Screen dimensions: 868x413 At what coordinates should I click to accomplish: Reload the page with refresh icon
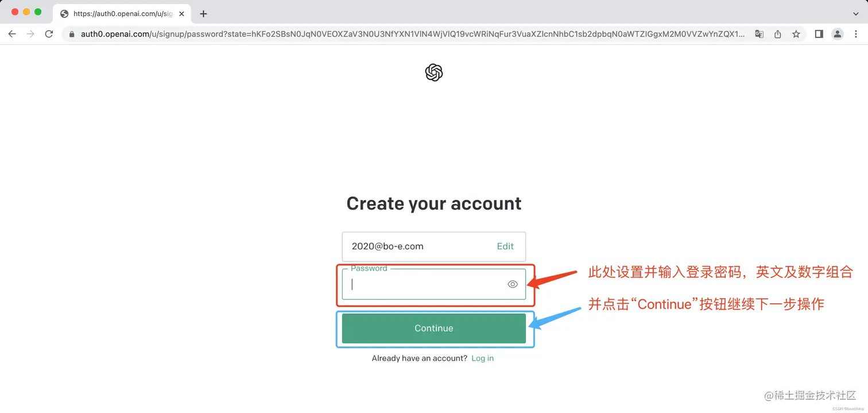pyautogui.click(x=49, y=34)
